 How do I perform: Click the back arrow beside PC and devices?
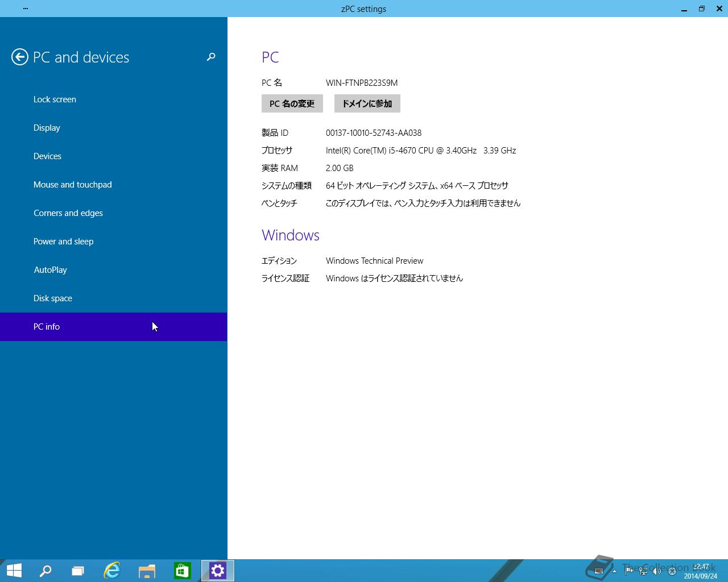(20, 57)
